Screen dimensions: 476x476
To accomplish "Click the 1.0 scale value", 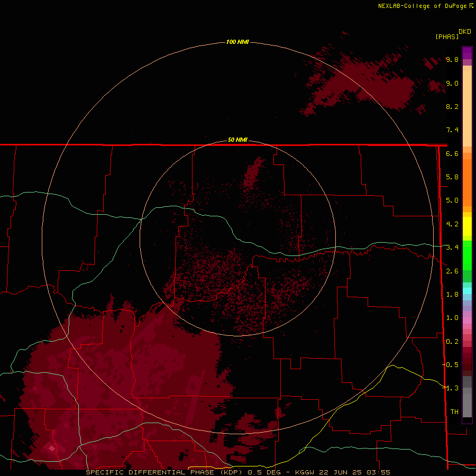I will pyautogui.click(x=452, y=318).
